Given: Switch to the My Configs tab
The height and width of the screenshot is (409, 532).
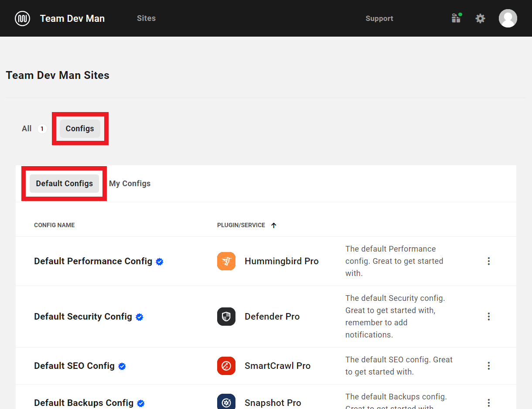Looking at the screenshot, I should 130,184.
